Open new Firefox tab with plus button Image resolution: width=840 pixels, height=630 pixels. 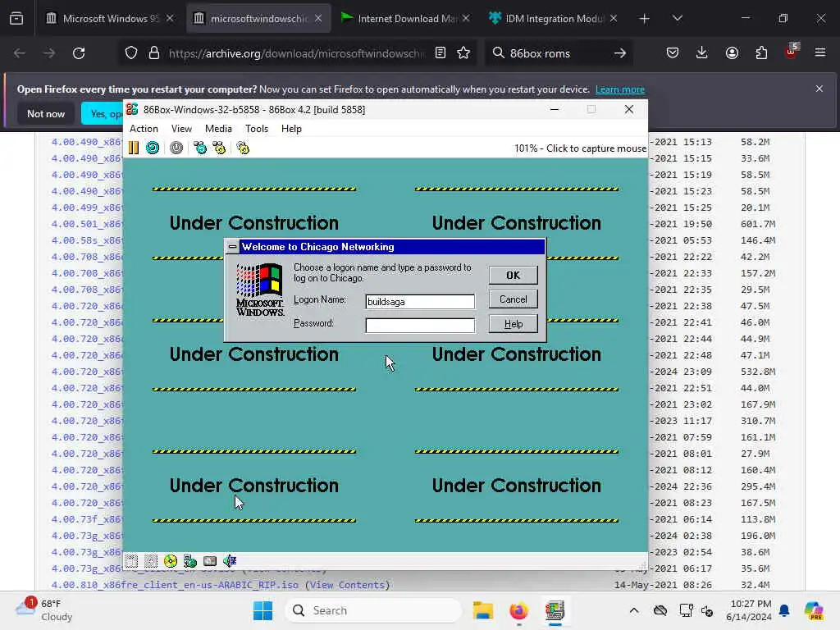[645, 19]
